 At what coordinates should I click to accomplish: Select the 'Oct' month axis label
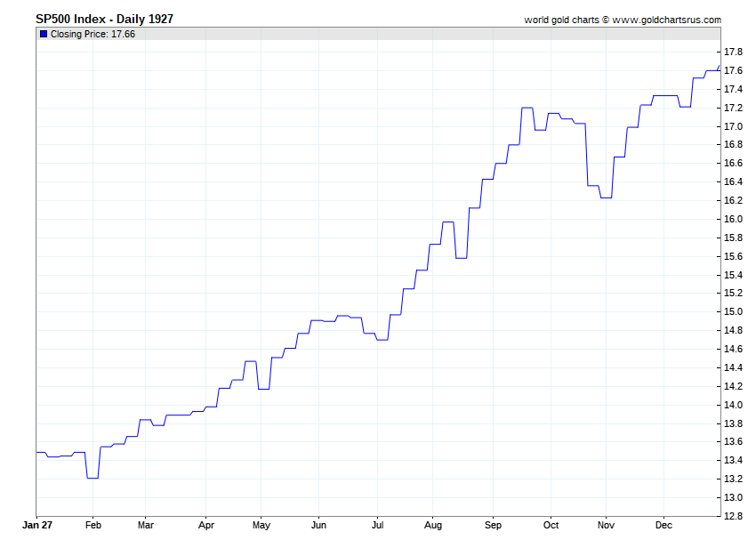[551, 526]
